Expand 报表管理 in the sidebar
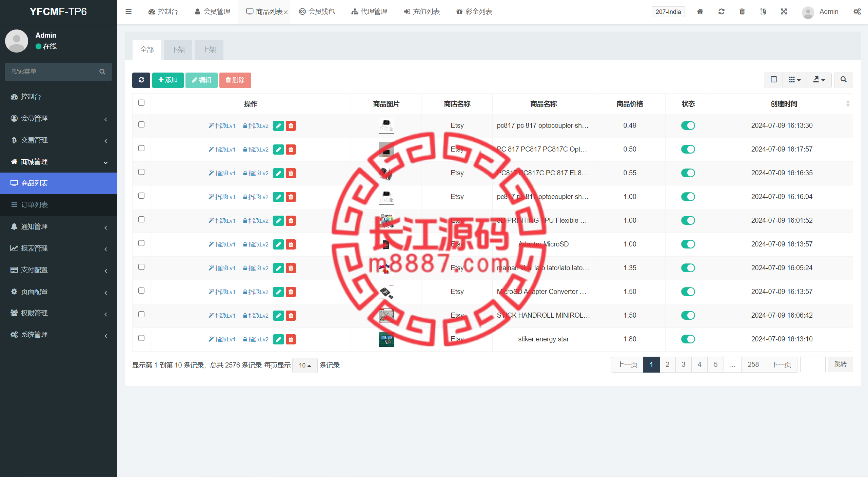The height and width of the screenshot is (477, 868). click(58, 248)
